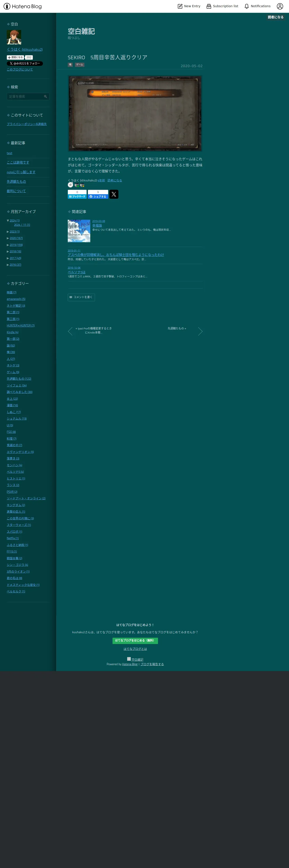This screenshot has height=868, width=289.
Task: Click the 俺 category tag on the post
Action: [70, 65]
